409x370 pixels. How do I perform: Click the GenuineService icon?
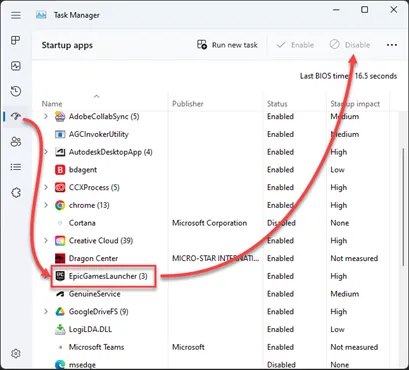[60, 294]
